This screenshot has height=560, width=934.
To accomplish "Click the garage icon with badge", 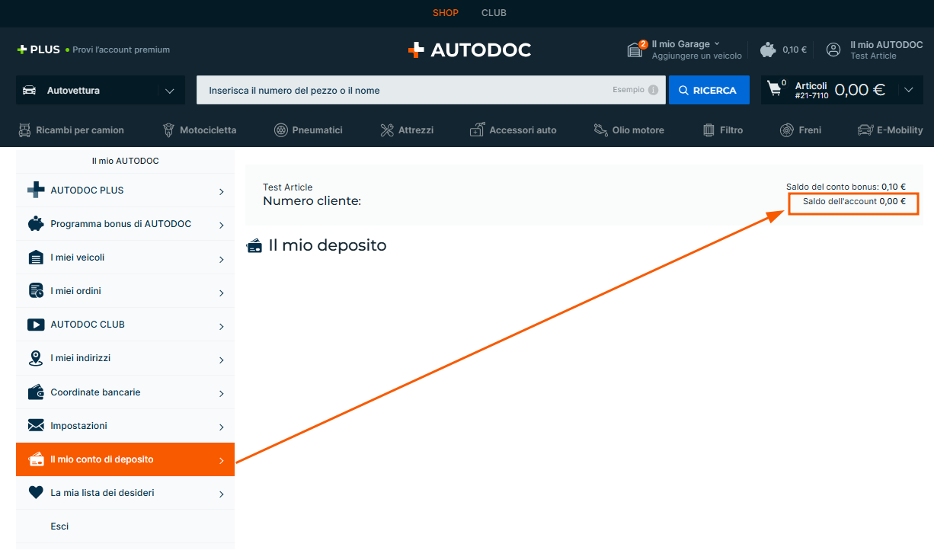I will (x=635, y=50).
